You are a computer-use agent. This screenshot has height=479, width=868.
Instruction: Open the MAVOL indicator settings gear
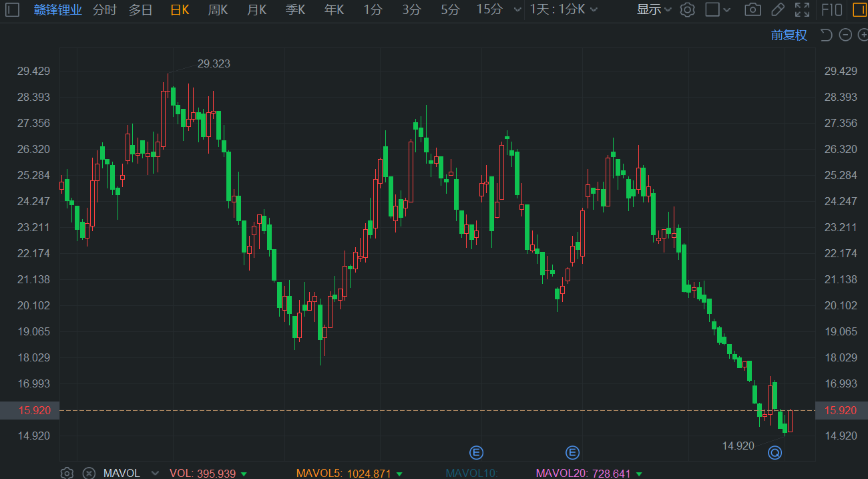[66, 473]
